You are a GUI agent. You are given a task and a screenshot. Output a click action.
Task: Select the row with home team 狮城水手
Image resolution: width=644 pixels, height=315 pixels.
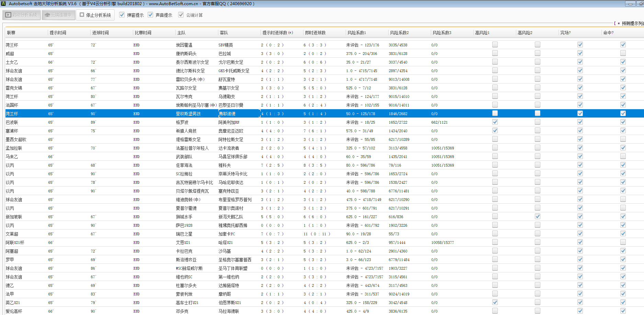tap(184, 217)
